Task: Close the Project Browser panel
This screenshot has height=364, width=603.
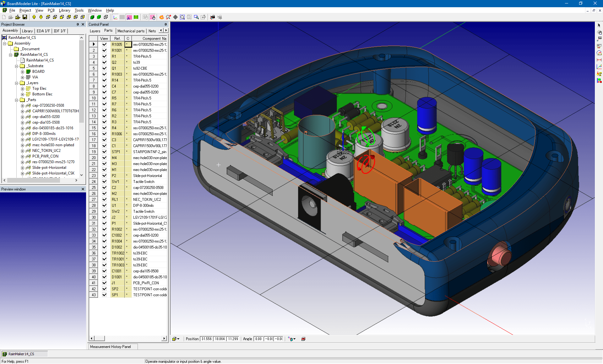Action: (x=83, y=24)
